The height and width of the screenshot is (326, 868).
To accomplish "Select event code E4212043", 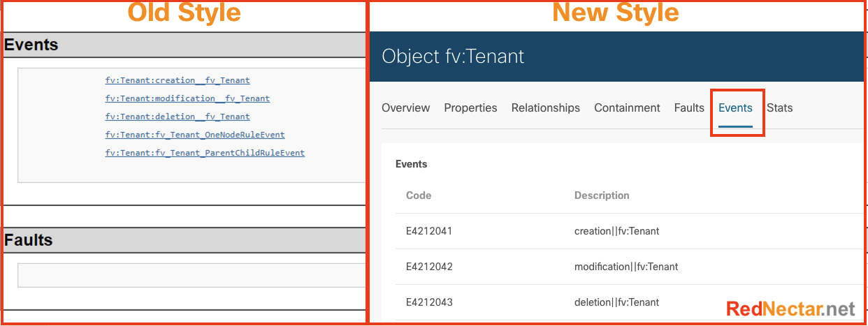I will pyautogui.click(x=429, y=302).
